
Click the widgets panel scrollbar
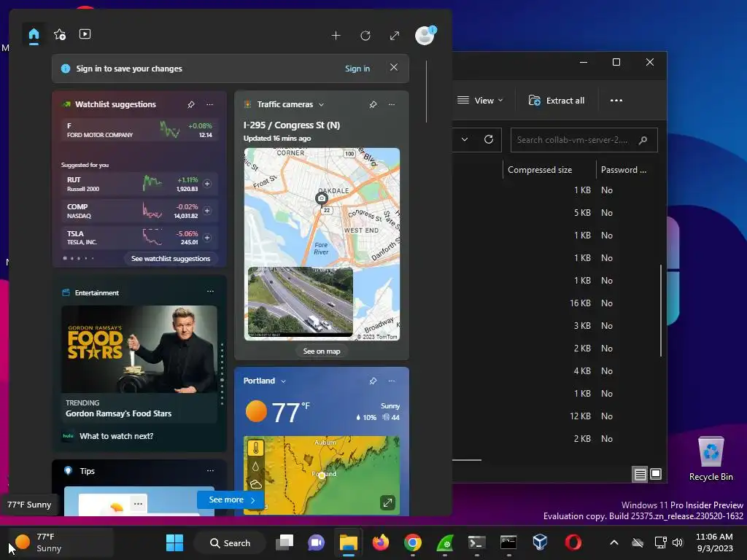click(x=426, y=91)
